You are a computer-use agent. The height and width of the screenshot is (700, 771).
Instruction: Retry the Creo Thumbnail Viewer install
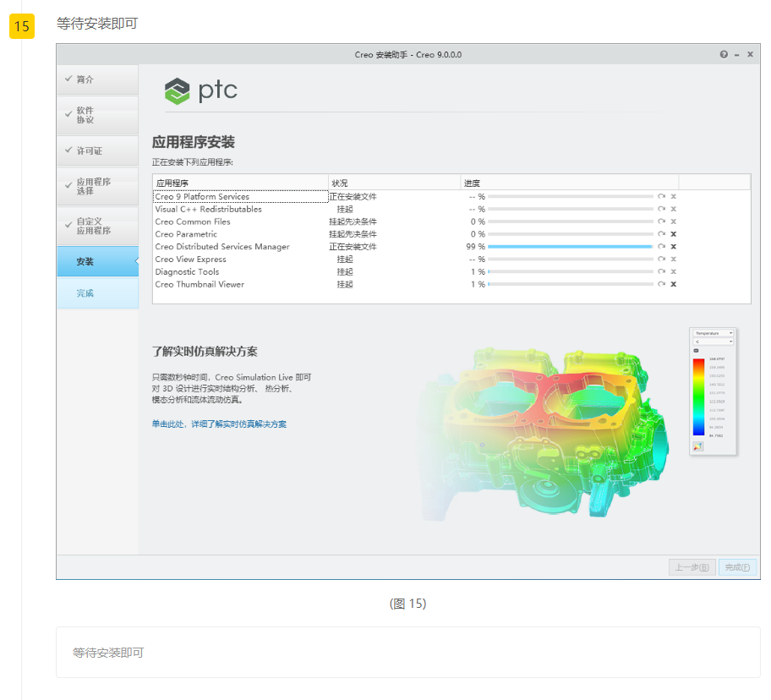tap(661, 284)
